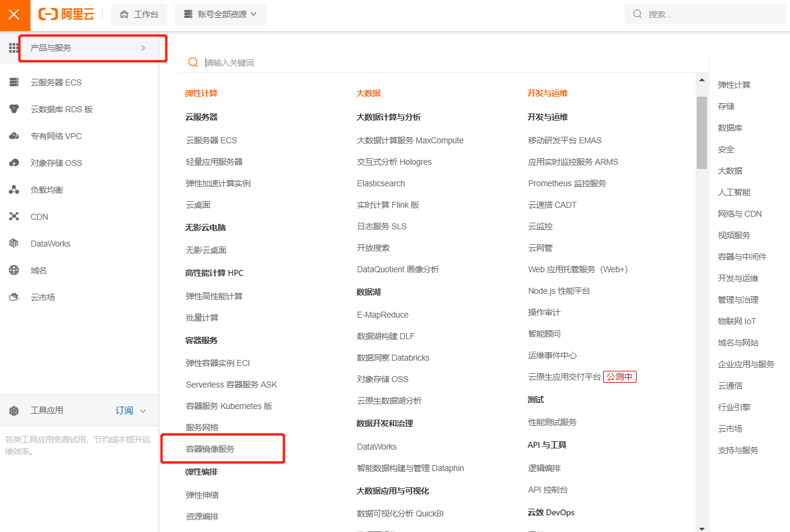Jump to 弹性计算 in the right category list
The height and width of the screenshot is (532, 790).
point(734,85)
